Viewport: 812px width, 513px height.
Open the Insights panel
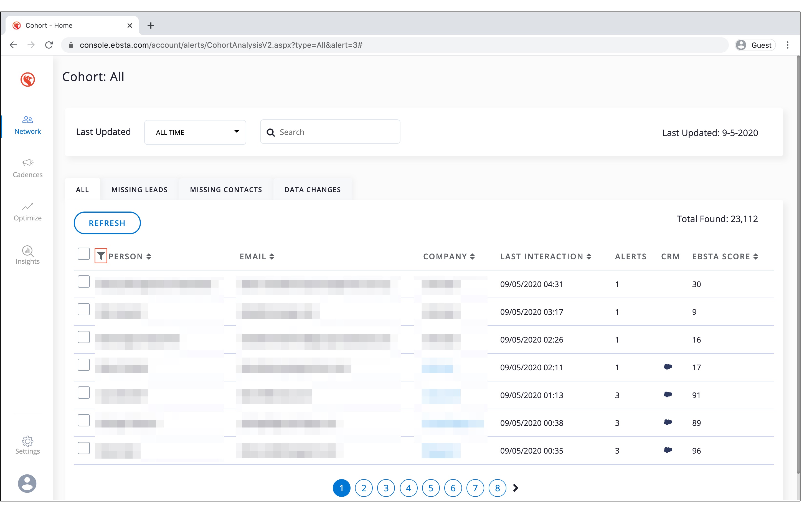[x=27, y=255]
